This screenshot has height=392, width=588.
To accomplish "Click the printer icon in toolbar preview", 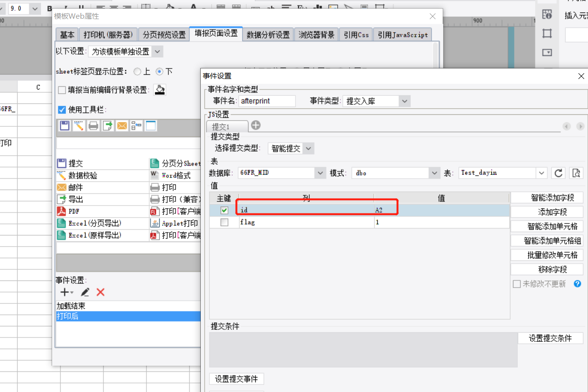I will point(93,126).
